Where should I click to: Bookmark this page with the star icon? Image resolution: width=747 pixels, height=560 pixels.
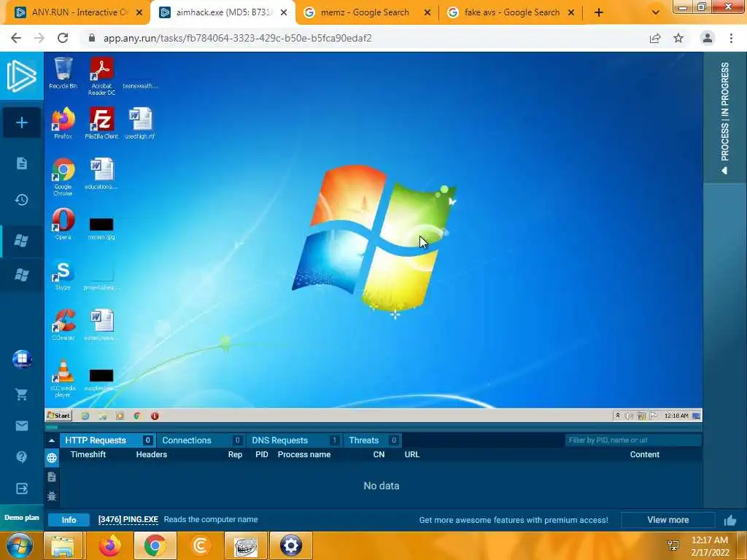(678, 38)
